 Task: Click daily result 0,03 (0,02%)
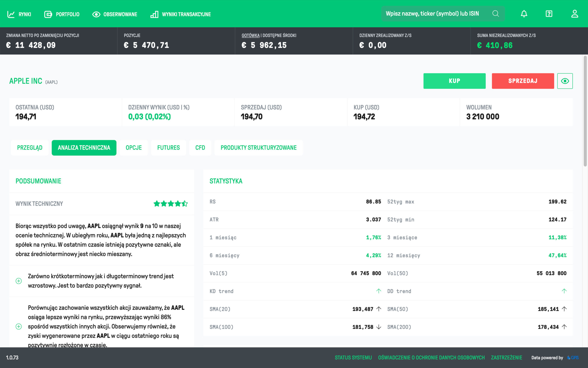149,117
